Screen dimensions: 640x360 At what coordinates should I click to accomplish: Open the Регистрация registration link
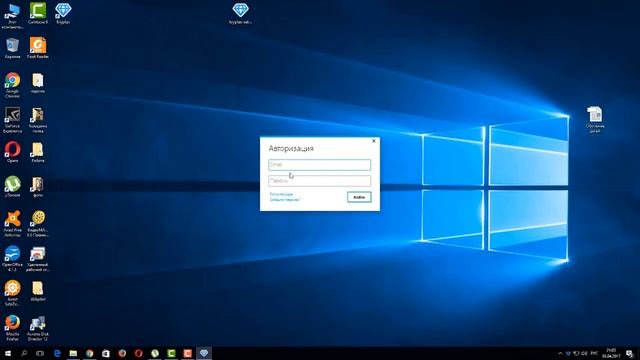click(x=281, y=194)
